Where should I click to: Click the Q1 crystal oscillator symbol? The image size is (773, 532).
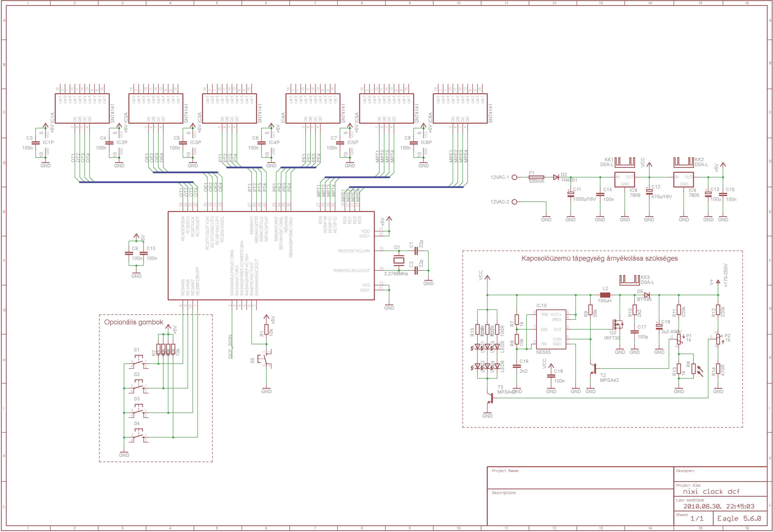398,260
